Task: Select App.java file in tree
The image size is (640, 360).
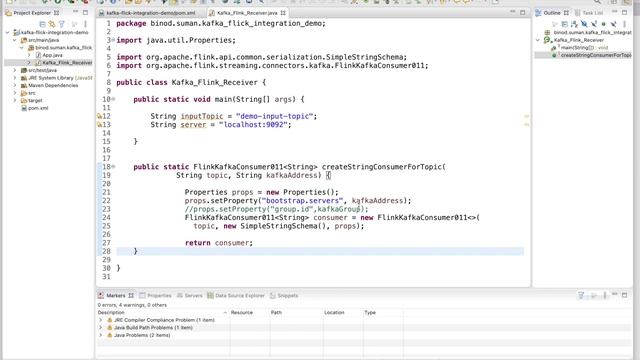Action: tap(52, 55)
